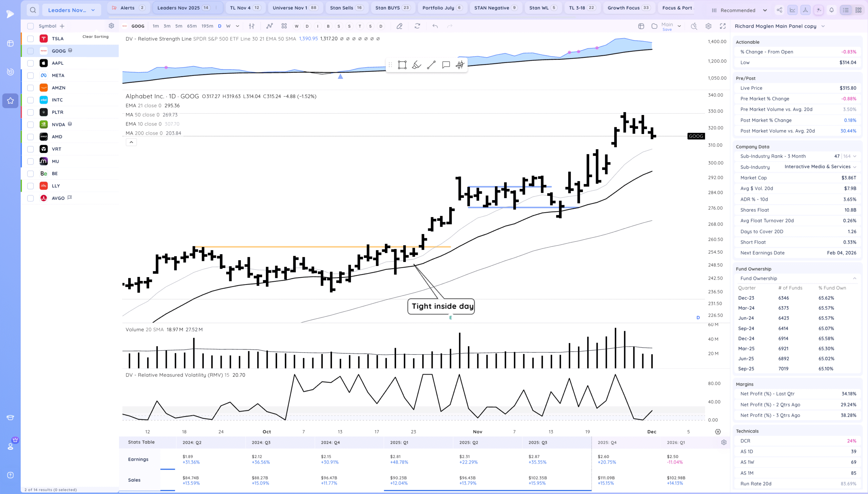Choose the comment annotation tool
Viewport: 868px width, 494px height.
446,65
